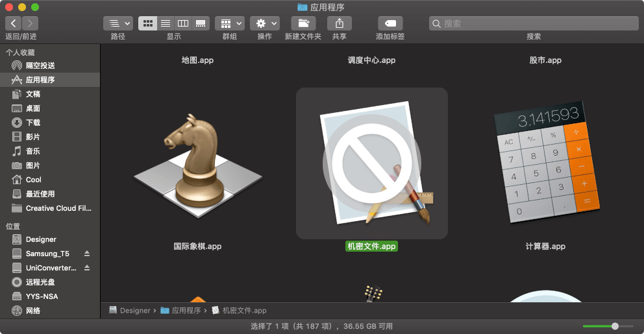644x334 pixels.
Task: Open 远程光盘 remote disc
Action: point(50,282)
